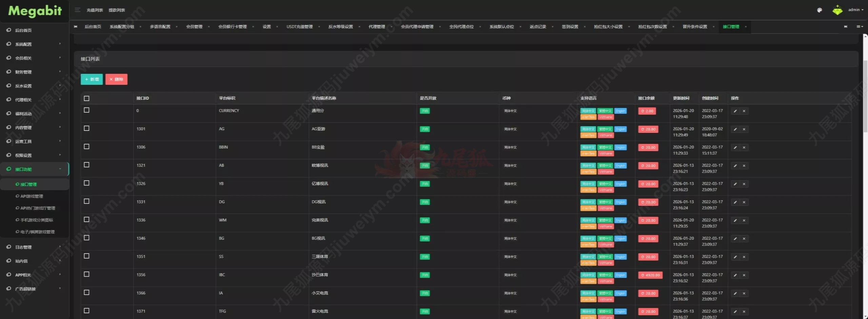The width and height of the screenshot is (868, 319).
Task: Click the red 删除 delete button
Action: coord(116,79)
